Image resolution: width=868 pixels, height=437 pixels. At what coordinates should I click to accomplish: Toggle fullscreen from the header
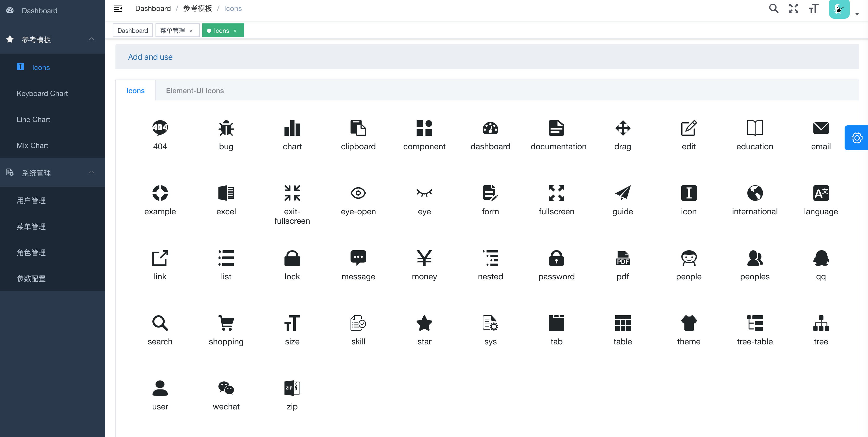(x=794, y=8)
